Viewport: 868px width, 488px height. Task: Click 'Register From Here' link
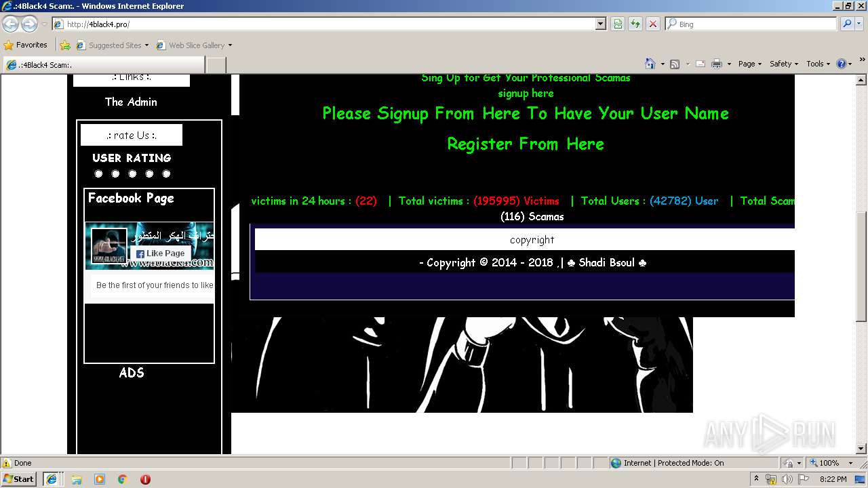[526, 144]
